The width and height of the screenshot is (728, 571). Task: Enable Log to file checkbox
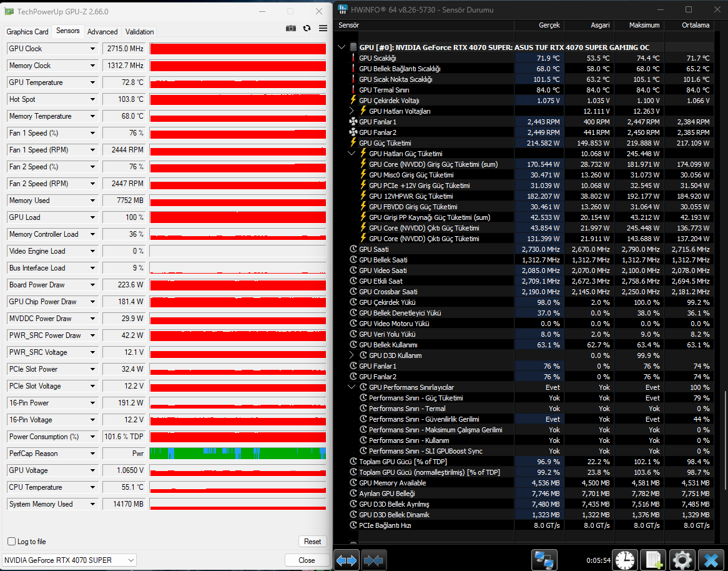(12, 541)
